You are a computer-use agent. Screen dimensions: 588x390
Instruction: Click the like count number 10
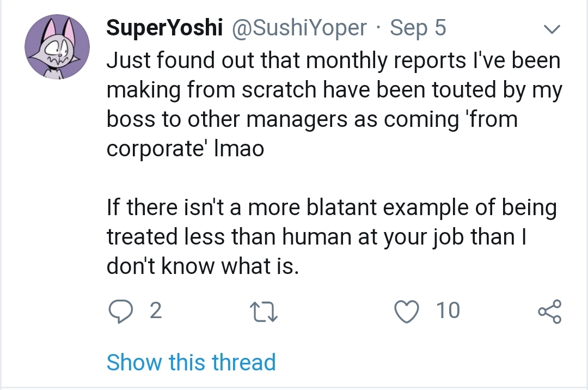[448, 311]
